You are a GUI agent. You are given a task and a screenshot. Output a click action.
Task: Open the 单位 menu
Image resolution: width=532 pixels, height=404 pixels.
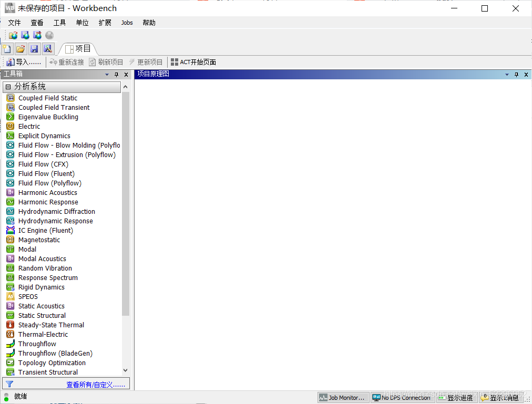(82, 23)
